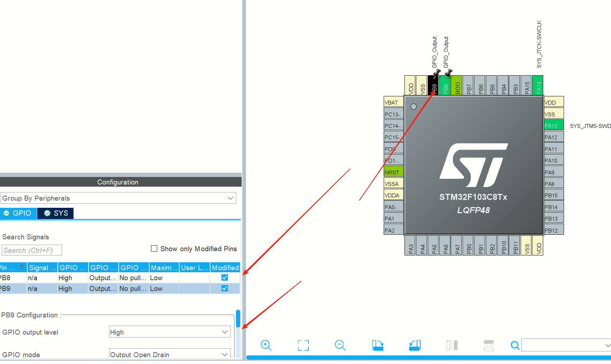Image resolution: width=611 pixels, height=364 pixels.
Task: Click the Search Signals input field
Action: coord(32,250)
